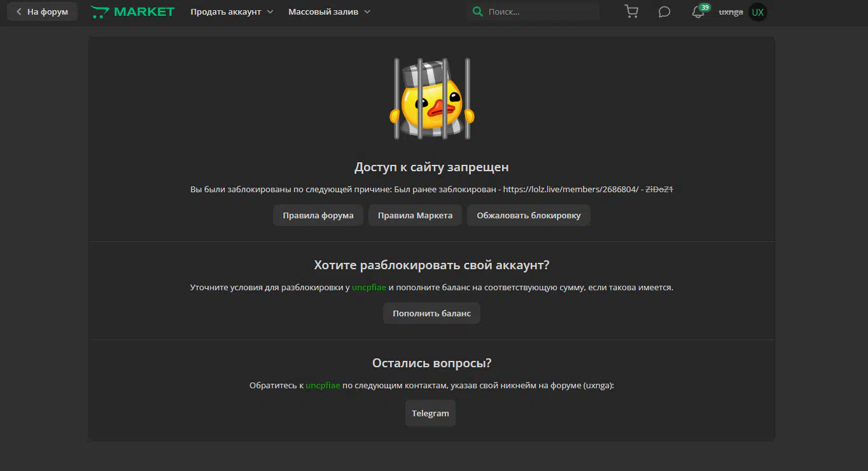Click Хотите разблокировать свой аккаунт heading
The width and height of the screenshot is (868, 471).
[x=431, y=265]
